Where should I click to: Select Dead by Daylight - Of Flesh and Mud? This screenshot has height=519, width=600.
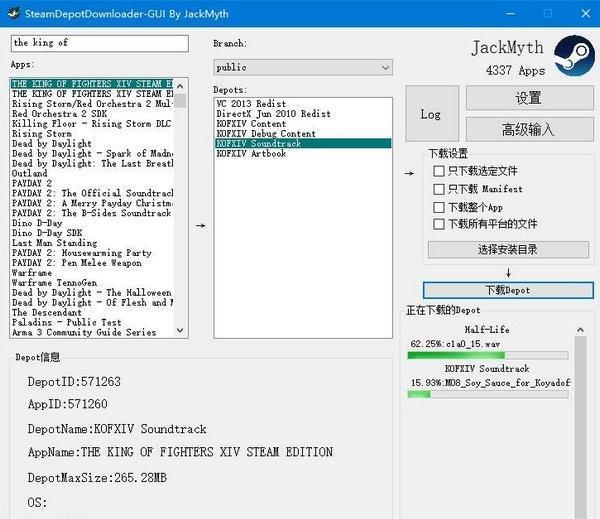(x=92, y=302)
